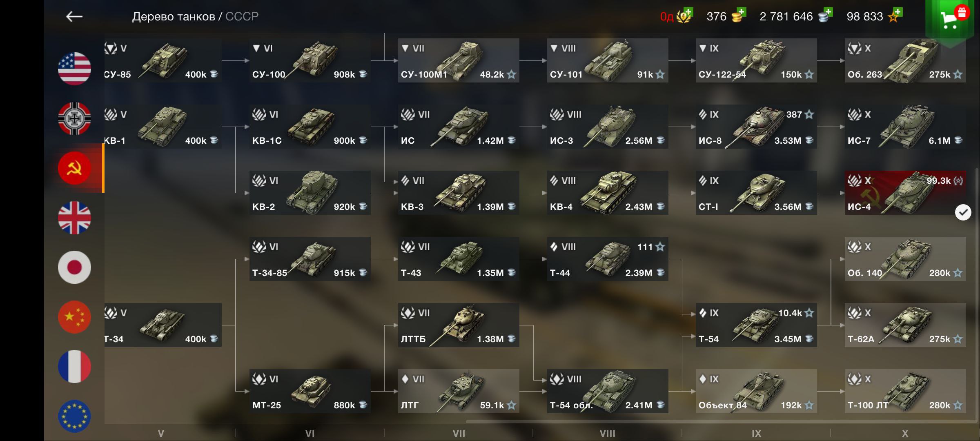Viewport: 980px width, 441px height.
Task: Select the United Kingdom flag nation
Action: (x=74, y=218)
